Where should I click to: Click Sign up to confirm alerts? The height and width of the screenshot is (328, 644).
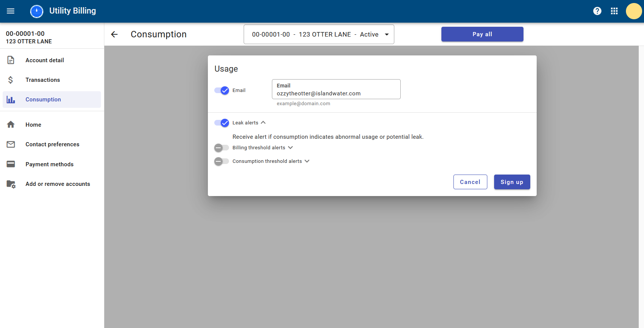(x=512, y=182)
